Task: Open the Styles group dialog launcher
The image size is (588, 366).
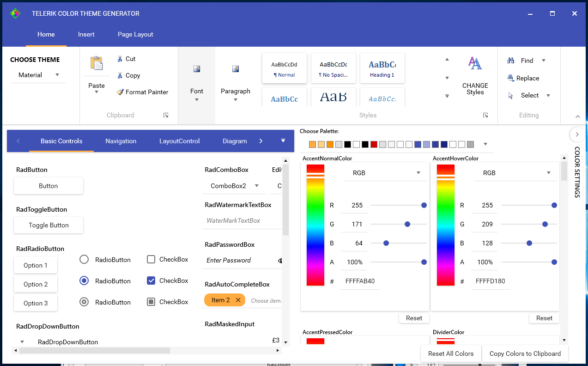Action: pos(485,115)
